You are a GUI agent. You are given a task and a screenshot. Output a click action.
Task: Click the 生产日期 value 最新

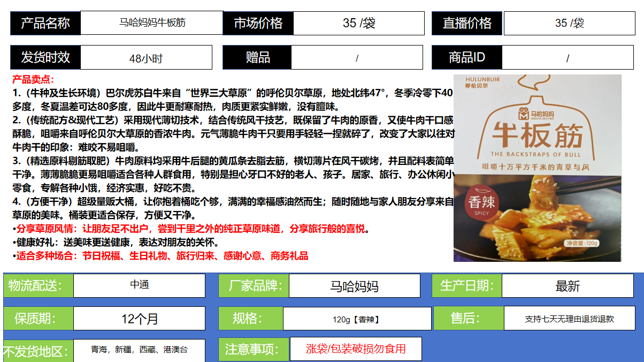[x=568, y=286]
